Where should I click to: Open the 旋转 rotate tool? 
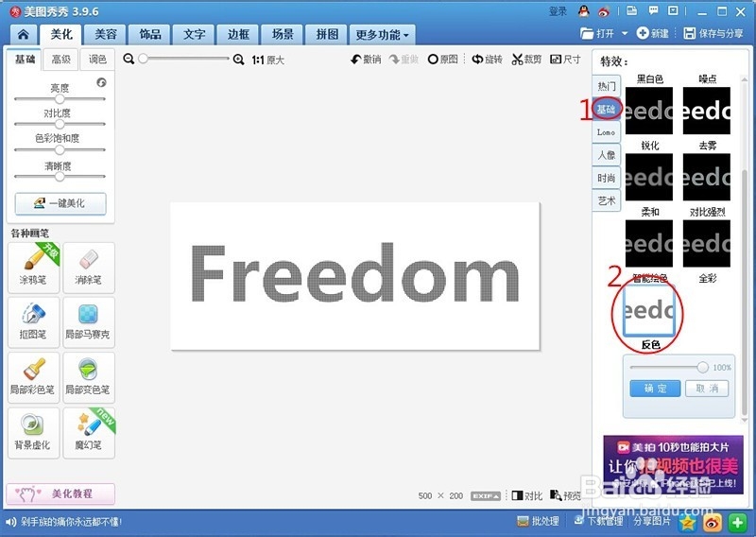pyautogui.click(x=487, y=60)
